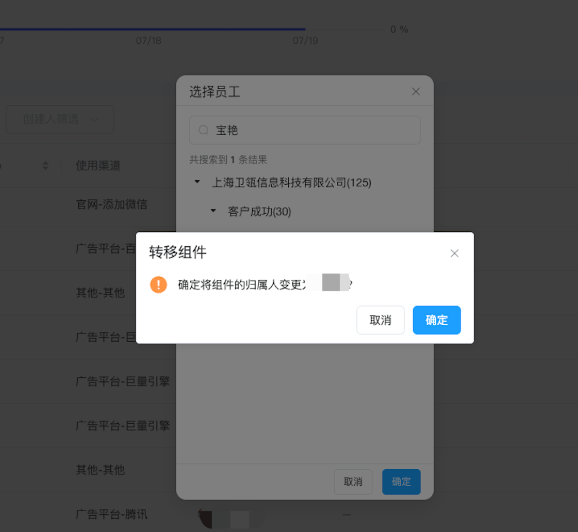Click the orange warning exclamation icon
The height and width of the screenshot is (532, 578).
(159, 285)
